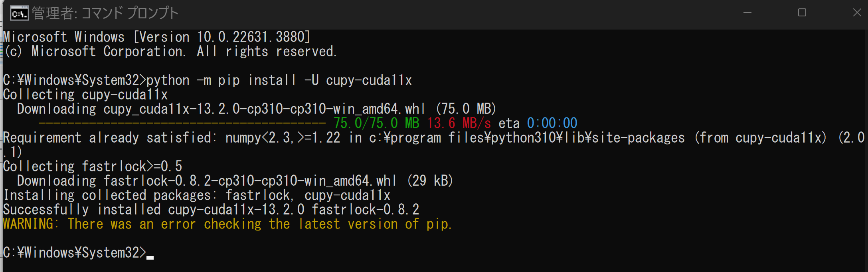Click the yellow WARNING pip version line
The image size is (868, 272).
point(227,224)
